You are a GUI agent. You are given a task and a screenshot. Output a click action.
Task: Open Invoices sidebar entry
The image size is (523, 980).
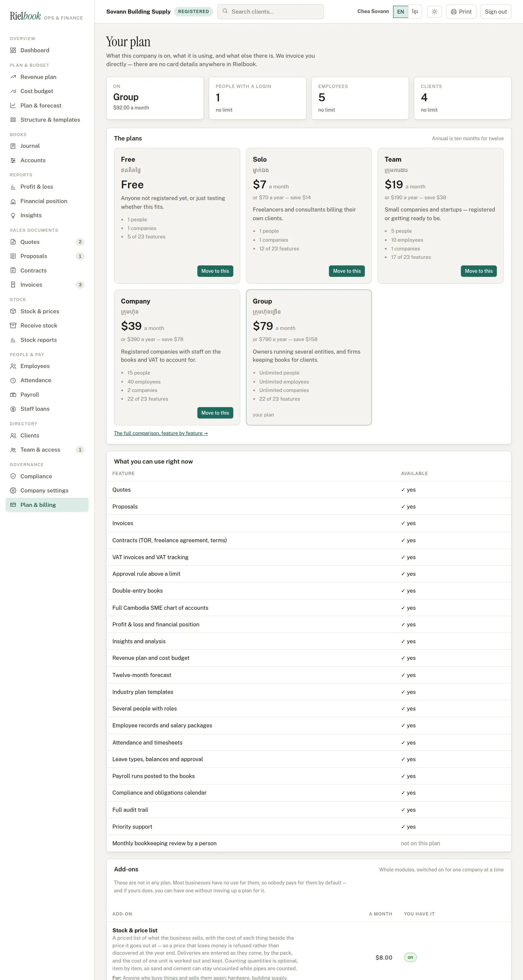(x=47, y=284)
